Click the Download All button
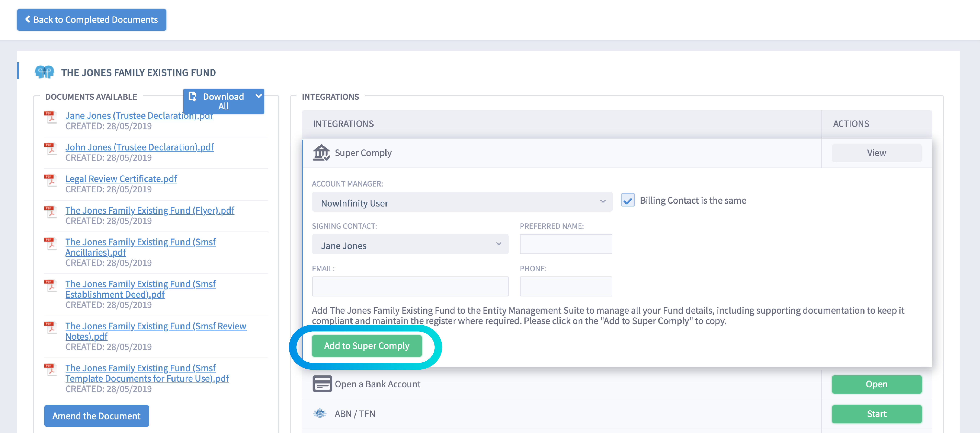 click(224, 102)
